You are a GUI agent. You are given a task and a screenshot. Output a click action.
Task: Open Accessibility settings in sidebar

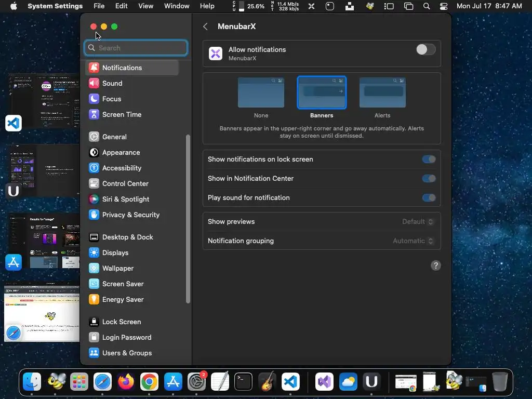pyautogui.click(x=132, y=168)
